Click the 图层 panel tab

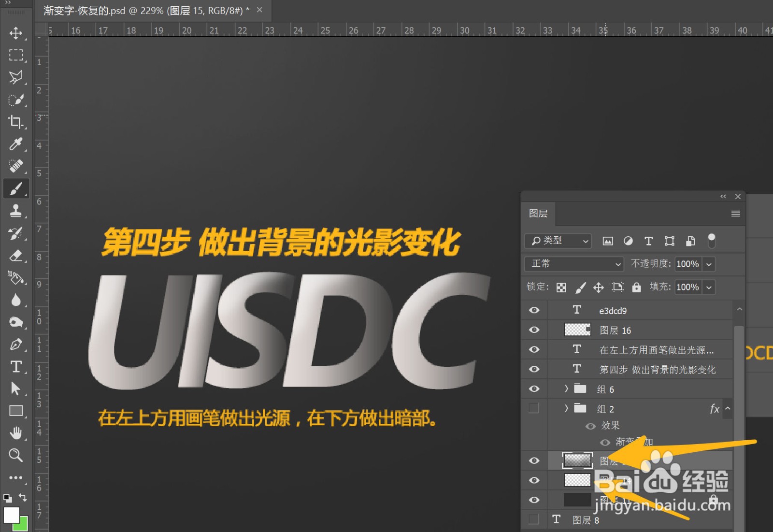(x=538, y=213)
